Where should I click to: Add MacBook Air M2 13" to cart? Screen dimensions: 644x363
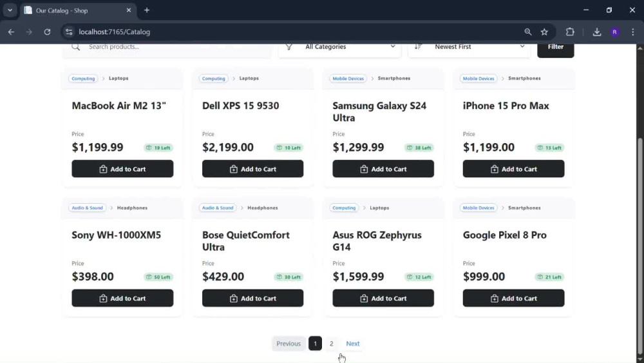[122, 169]
